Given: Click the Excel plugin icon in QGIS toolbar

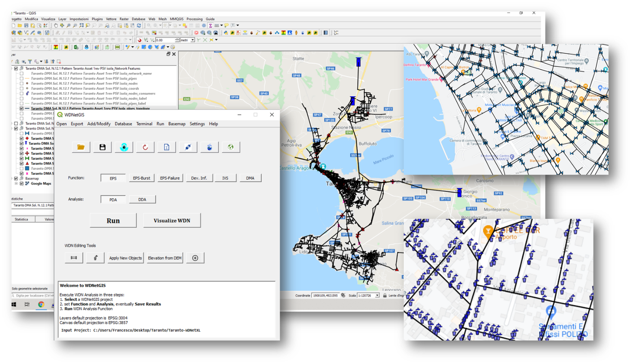Looking at the screenshot, I should click(76, 47).
